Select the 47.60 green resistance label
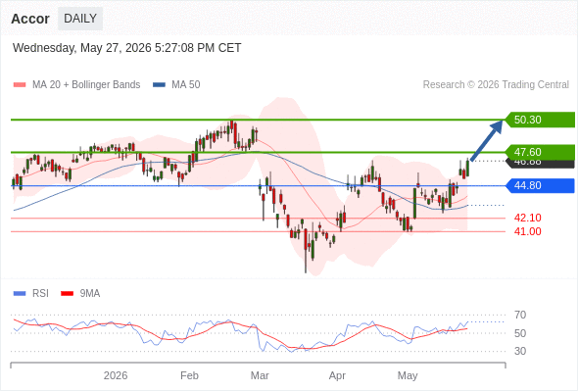The height and width of the screenshot is (392, 578). [541, 152]
